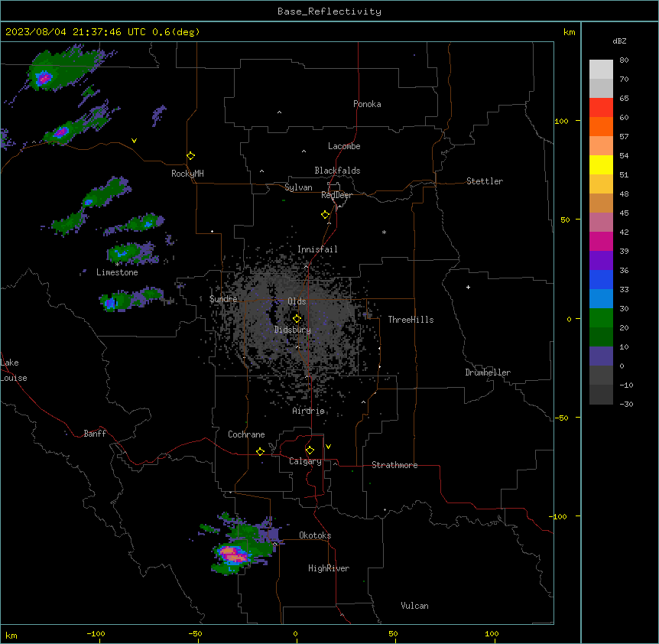Select the Strathmore label
The height and width of the screenshot is (644, 659).
coord(394,465)
